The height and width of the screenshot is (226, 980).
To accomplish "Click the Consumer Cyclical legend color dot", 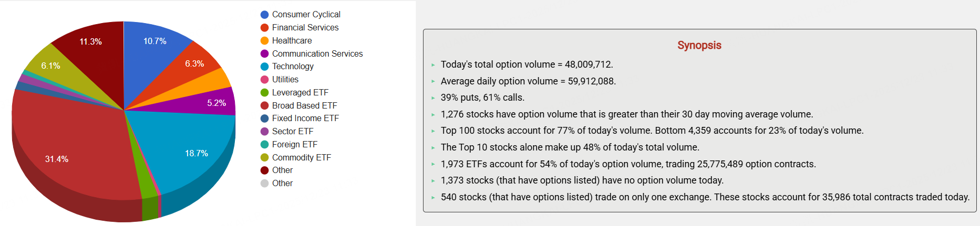I will point(265,15).
